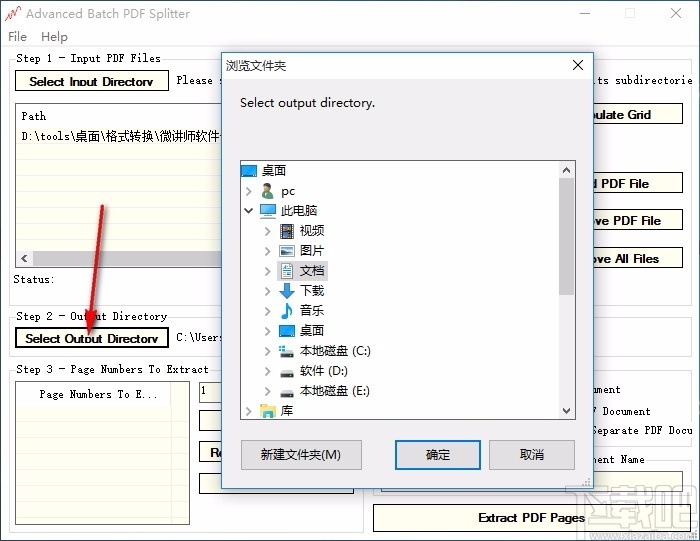Click the Desktop root folder icon
The image size is (700, 541).
tap(249, 171)
